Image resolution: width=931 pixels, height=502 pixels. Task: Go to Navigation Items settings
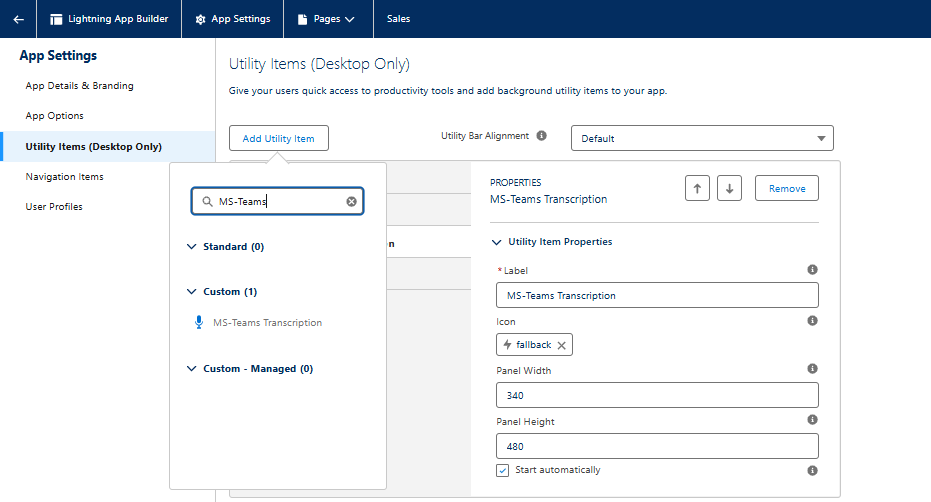pyautogui.click(x=64, y=177)
